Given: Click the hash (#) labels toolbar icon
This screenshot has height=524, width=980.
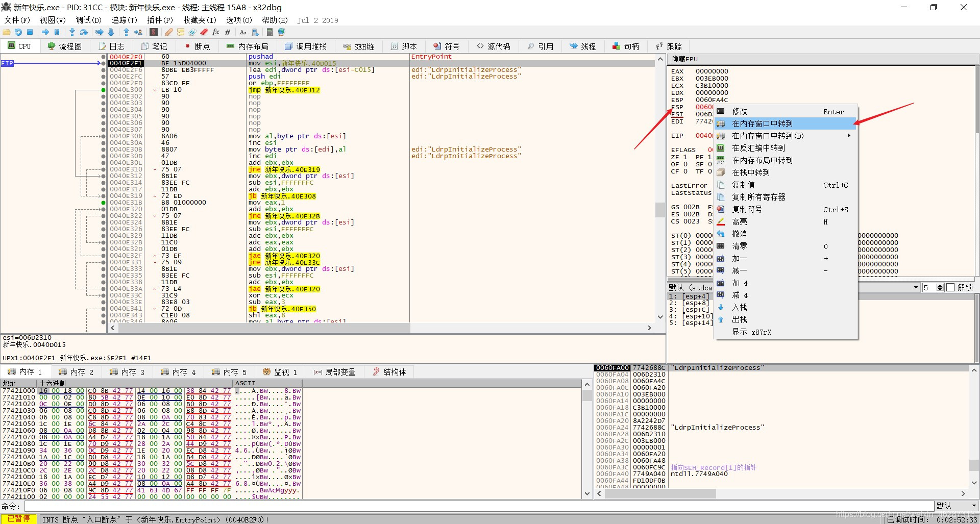Looking at the screenshot, I should pyautogui.click(x=228, y=32).
